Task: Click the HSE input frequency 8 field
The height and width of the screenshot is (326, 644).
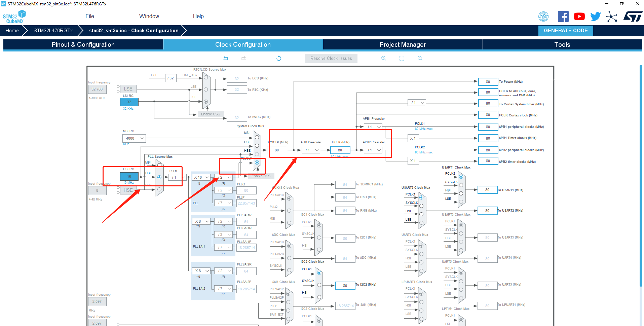Action: point(97,190)
